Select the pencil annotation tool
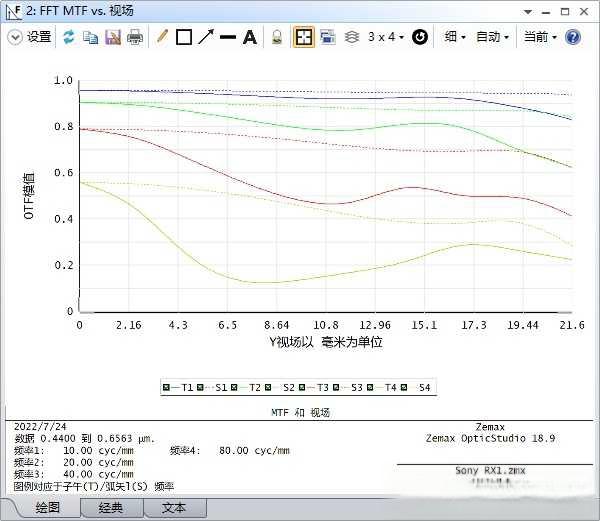 coord(162,37)
